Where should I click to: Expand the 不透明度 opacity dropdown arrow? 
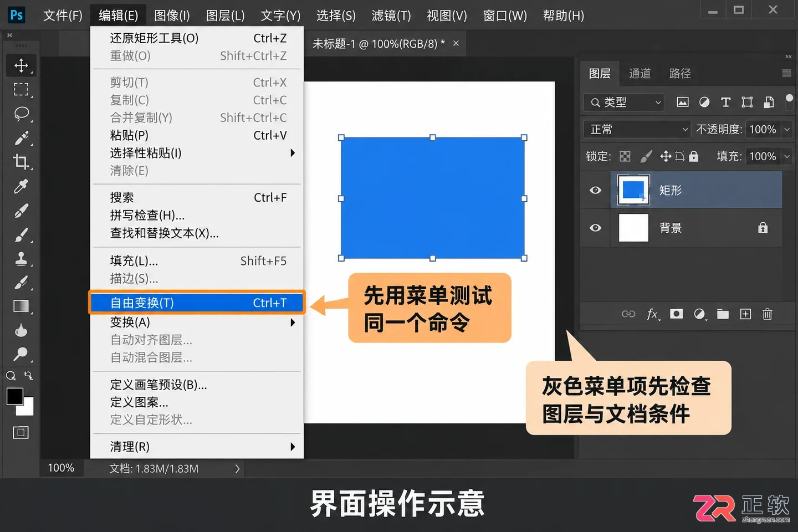(786, 129)
